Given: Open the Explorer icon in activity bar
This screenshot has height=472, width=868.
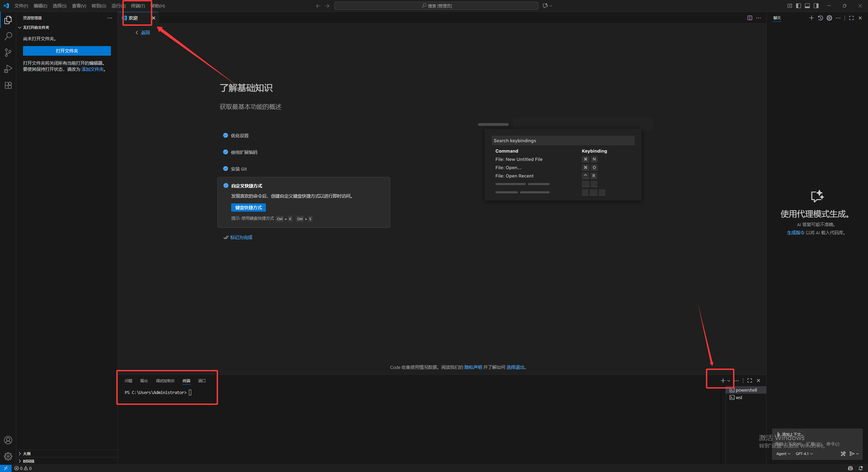Looking at the screenshot, I should click(x=8, y=20).
